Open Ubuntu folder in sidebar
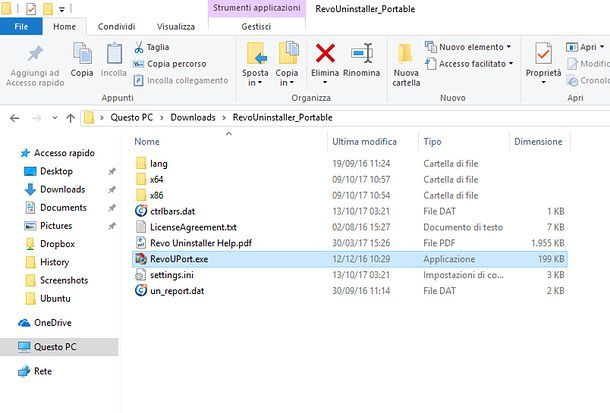The width and height of the screenshot is (610, 413). [48, 299]
